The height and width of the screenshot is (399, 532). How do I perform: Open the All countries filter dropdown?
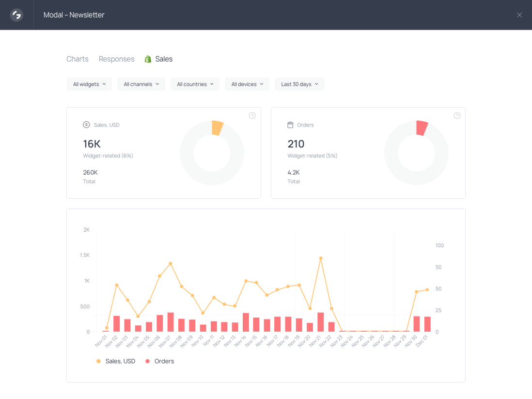click(x=195, y=84)
